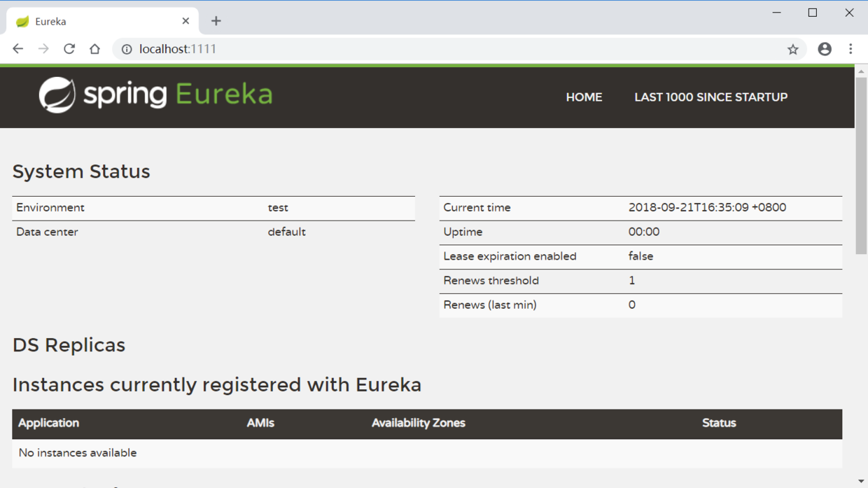Open the HOME navigation link
Screen dimensions: 868x488
point(584,97)
